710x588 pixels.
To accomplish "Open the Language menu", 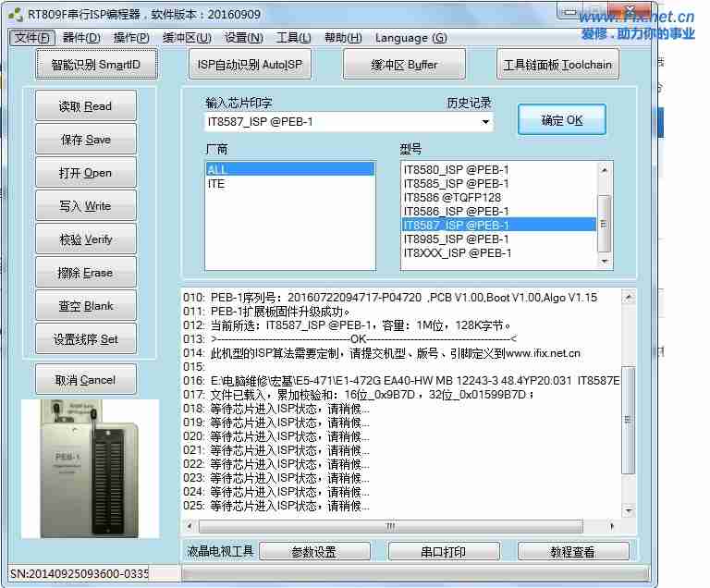I will click(410, 38).
